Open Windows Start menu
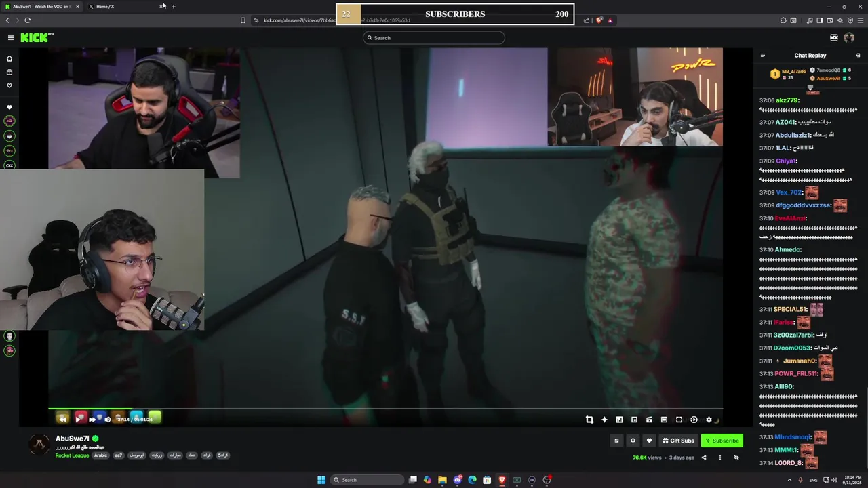Viewport: 868px width, 488px height. point(321,480)
